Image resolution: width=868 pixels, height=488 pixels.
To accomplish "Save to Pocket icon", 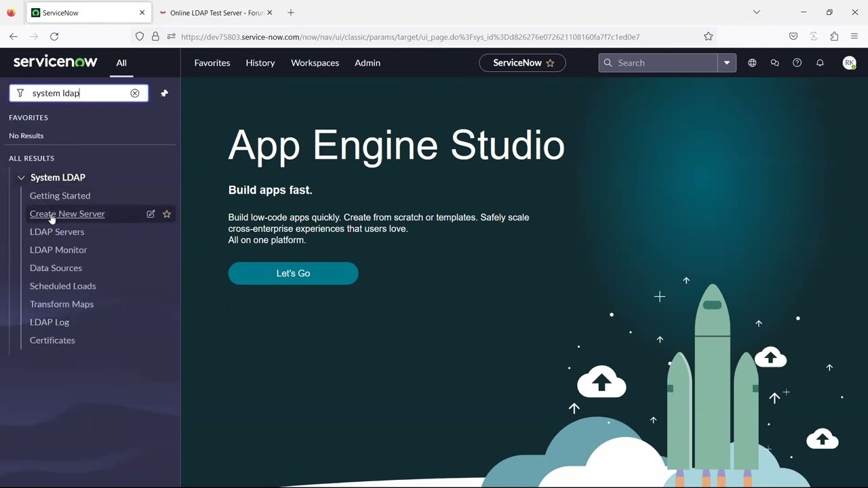I will 793,37.
